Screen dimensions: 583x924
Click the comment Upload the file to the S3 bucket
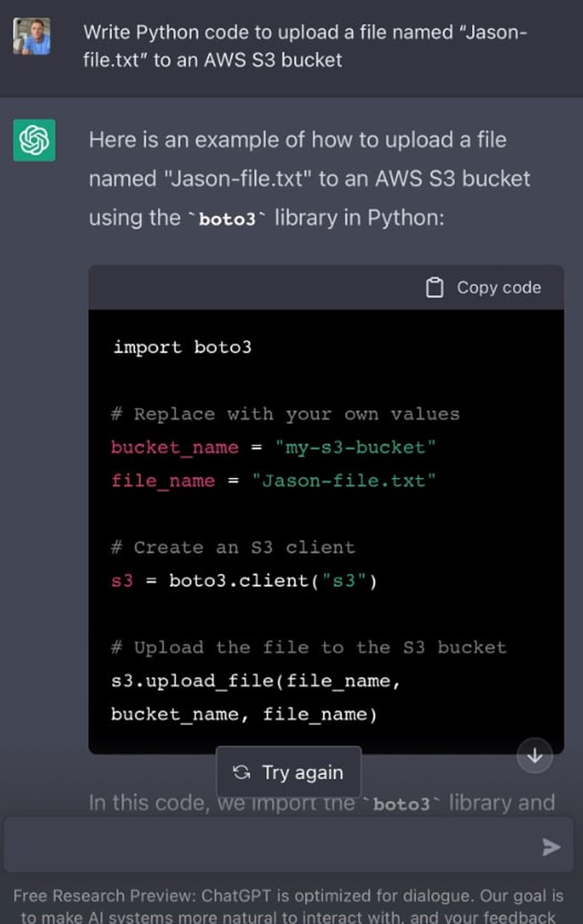[309, 647]
